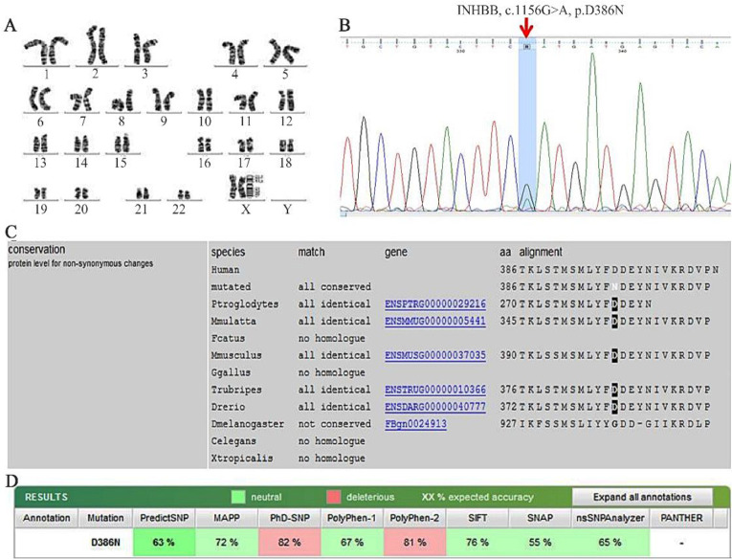The height and width of the screenshot is (560, 732).
Task: Click the D386N mutation cell
Action: [x=105, y=542]
